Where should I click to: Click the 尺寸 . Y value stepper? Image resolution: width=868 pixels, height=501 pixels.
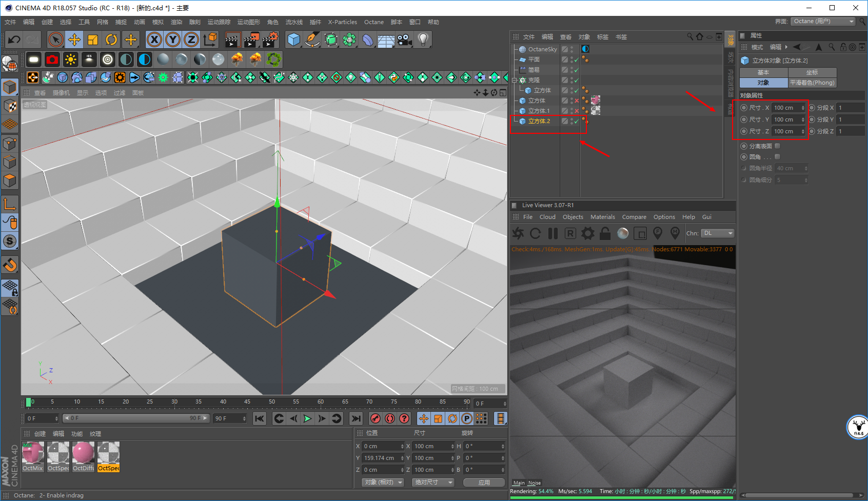point(803,119)
